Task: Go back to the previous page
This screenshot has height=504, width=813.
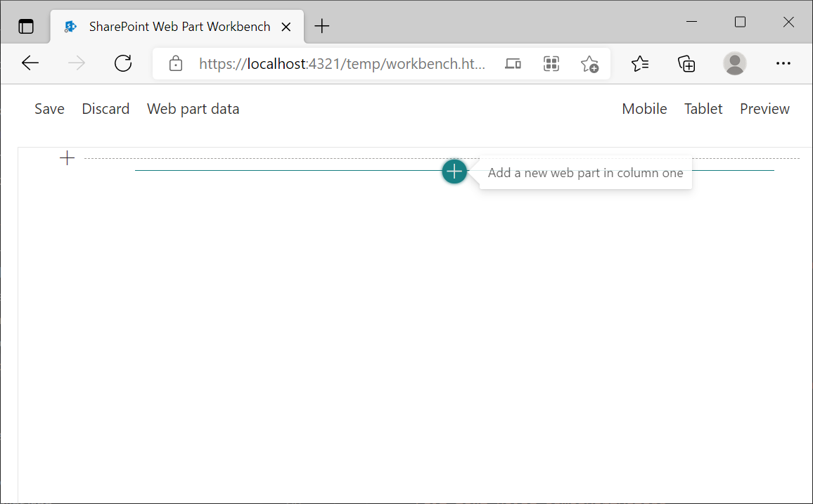Action: (30, 63)
